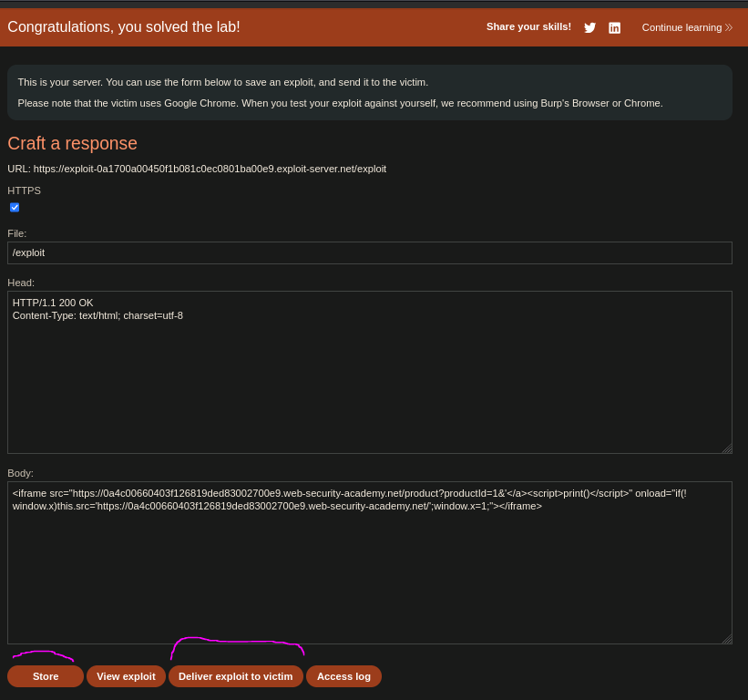The image size is (748, 700).
Task: Grab the Body textarea resize handle
Action: click(727, 639)
